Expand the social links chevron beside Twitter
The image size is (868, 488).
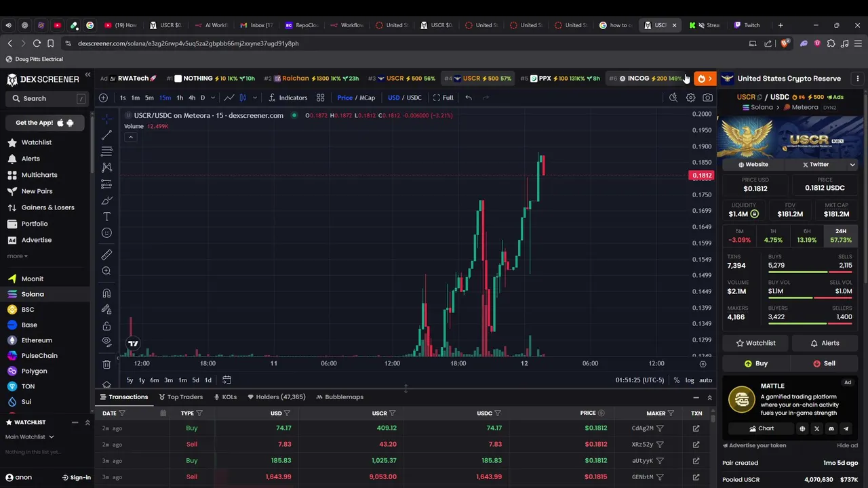(x=852, y=165)
